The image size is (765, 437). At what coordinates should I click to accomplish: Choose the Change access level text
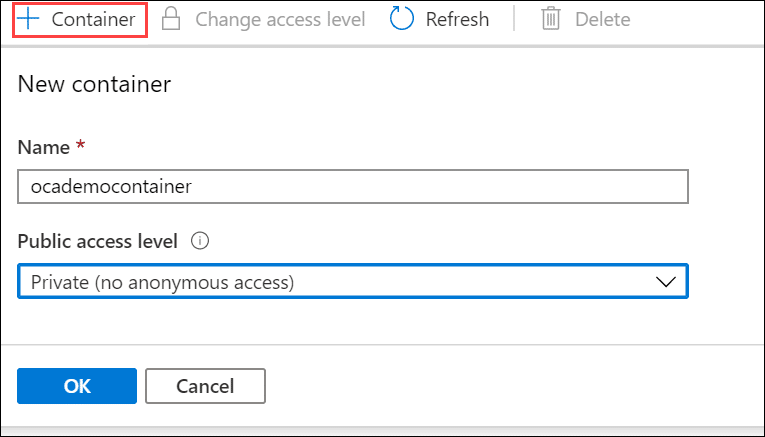(280, 19)
